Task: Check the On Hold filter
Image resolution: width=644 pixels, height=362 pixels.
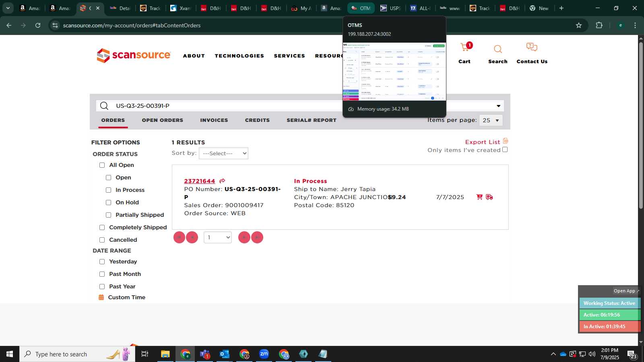Action: [x=108, y=203]
